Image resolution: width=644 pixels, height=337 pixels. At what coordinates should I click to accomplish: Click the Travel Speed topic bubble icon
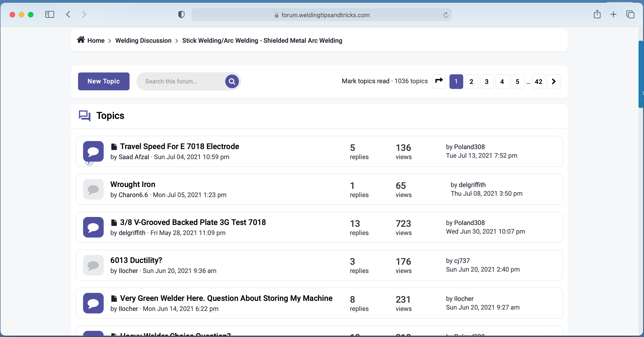pyautogui.click(x=93, y=151)
